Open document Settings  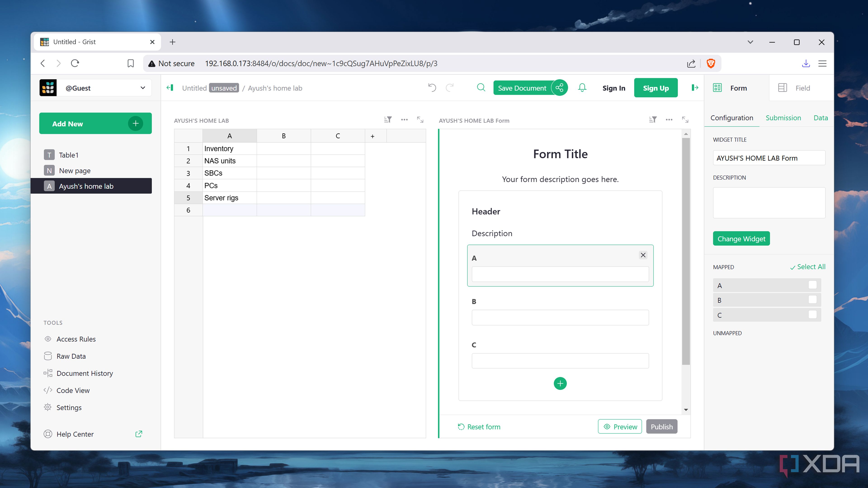pos(69,408)
